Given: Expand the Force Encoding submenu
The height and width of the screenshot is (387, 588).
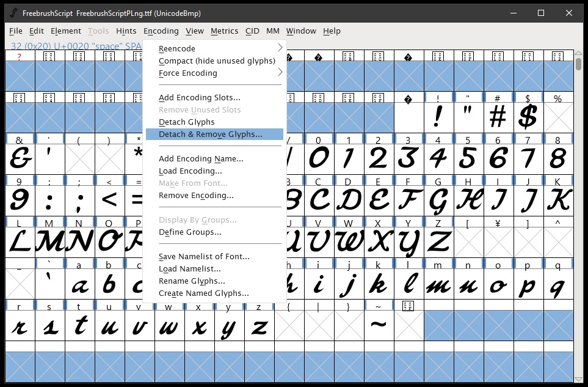Looking at the screenshot, I should click(x=214, y=73).
